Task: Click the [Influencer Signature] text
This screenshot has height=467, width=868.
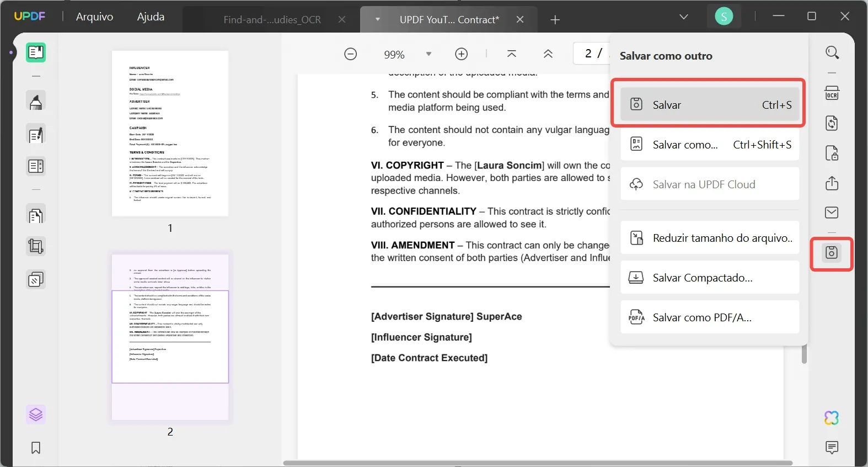Action: [x=421, y=337]
